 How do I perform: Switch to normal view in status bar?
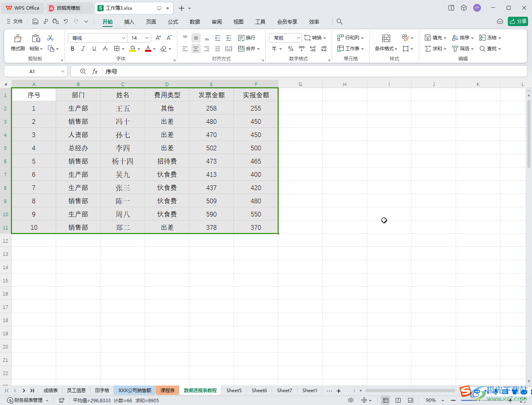tap(385, 400)
